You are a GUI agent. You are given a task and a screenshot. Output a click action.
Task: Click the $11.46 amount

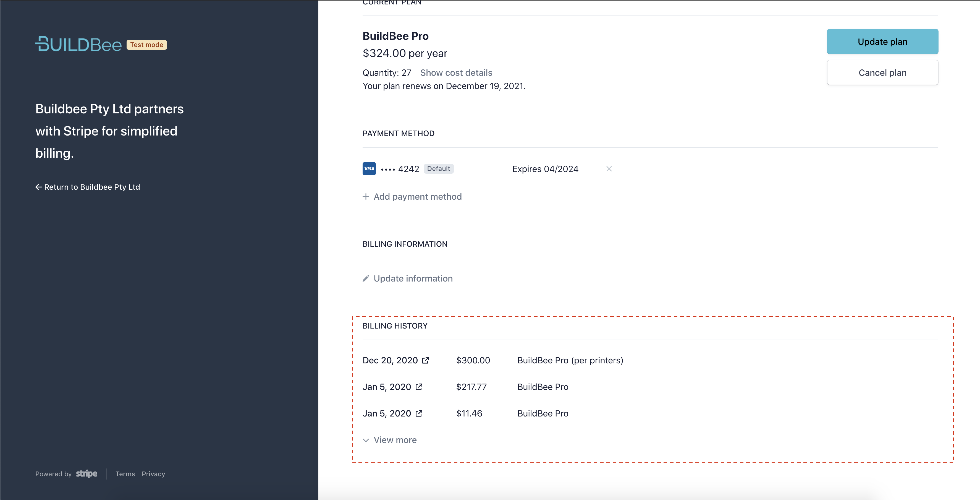click(x=469, y=413)
